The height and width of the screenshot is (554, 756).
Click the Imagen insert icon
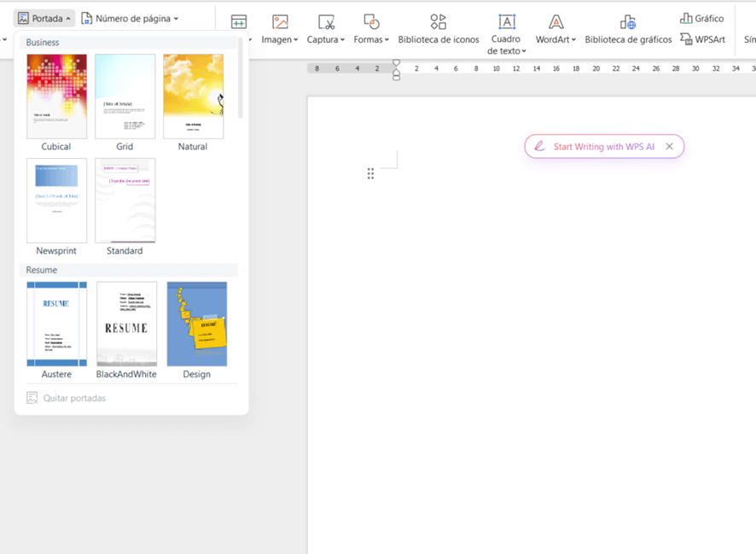coord(280,22)
